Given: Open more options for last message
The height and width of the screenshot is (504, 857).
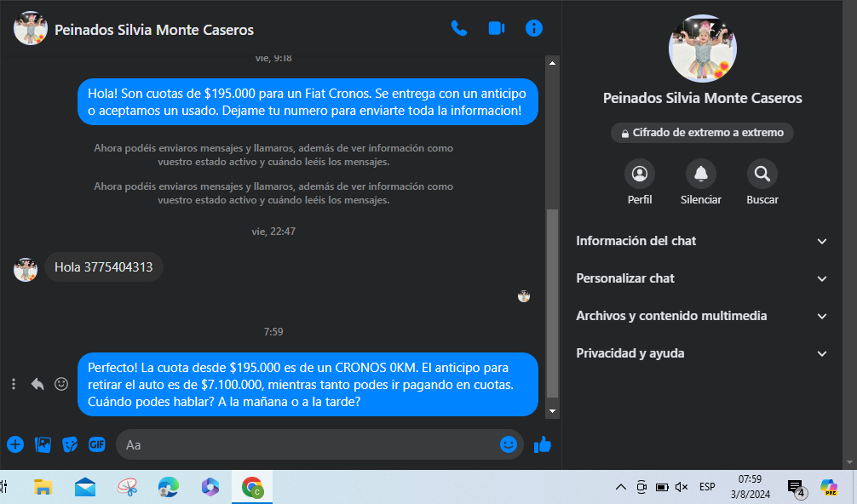Looking at the screenshot, I should pos(14,385).
